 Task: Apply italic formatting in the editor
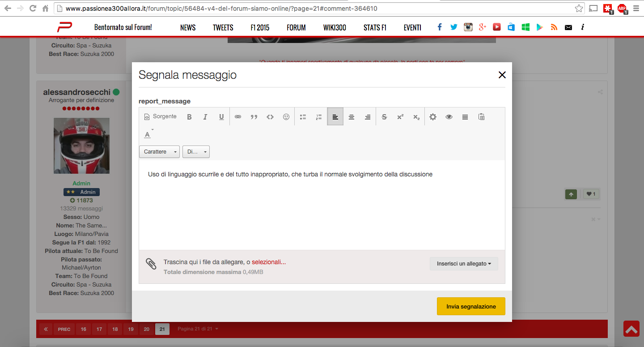pyautogui.click(x=205, y=117)
